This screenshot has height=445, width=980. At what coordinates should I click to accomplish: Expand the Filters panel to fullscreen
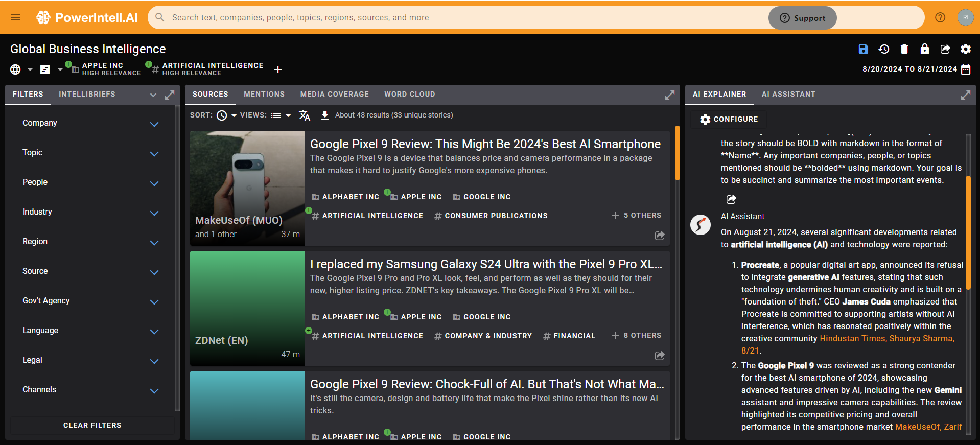(x=170, y=95)
